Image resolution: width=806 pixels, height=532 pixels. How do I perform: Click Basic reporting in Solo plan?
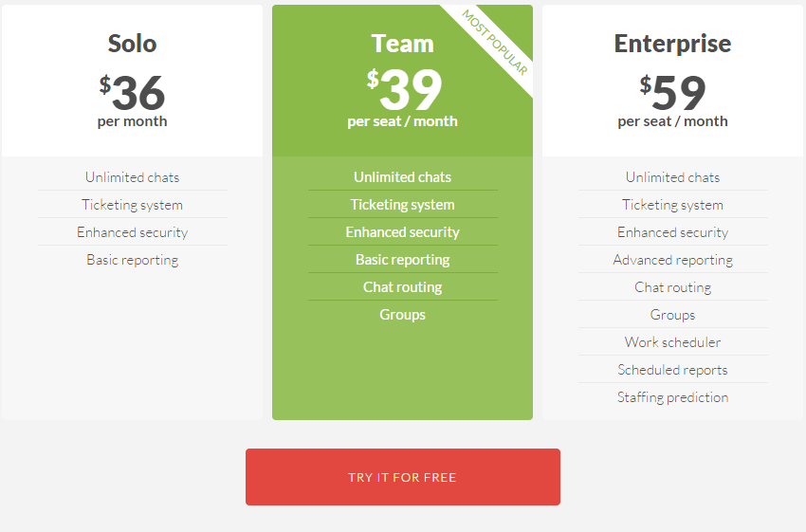132,260
